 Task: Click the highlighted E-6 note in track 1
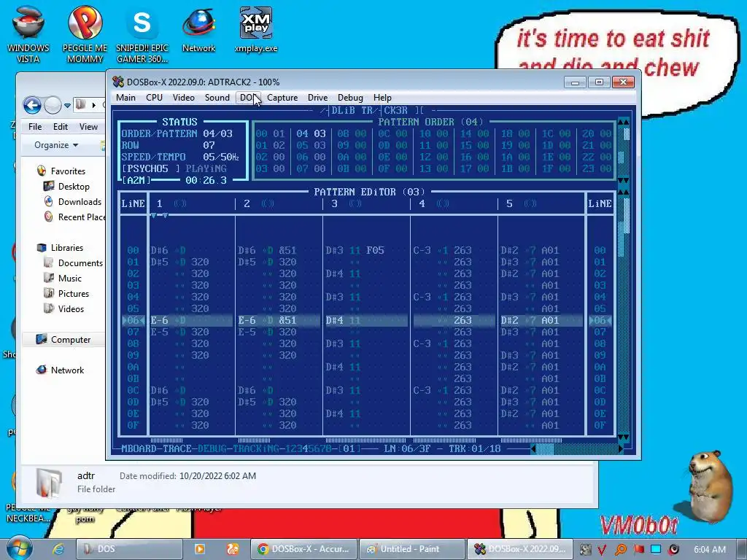coord(159,321)
